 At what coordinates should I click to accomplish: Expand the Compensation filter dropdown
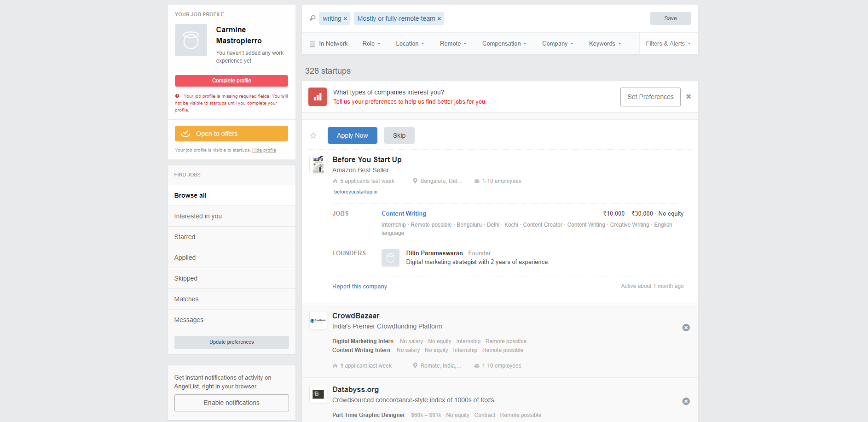(504, 44)
